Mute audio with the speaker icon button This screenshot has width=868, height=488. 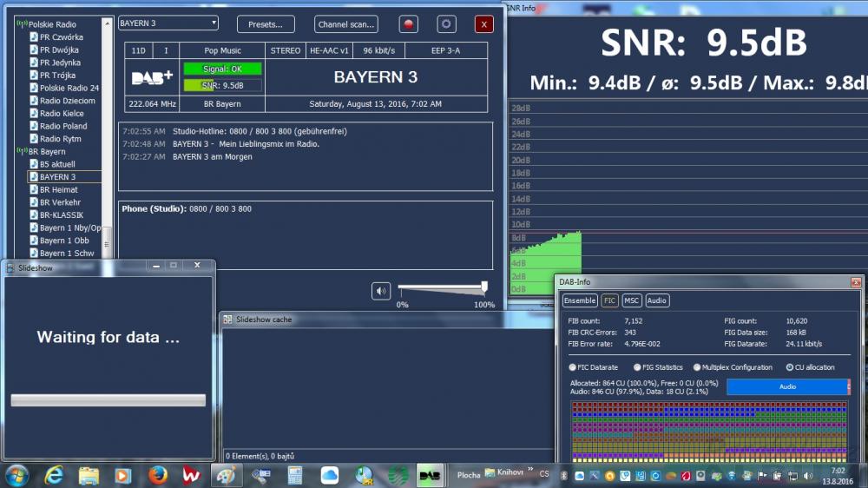pyautogui.click(x=381, y=291)
